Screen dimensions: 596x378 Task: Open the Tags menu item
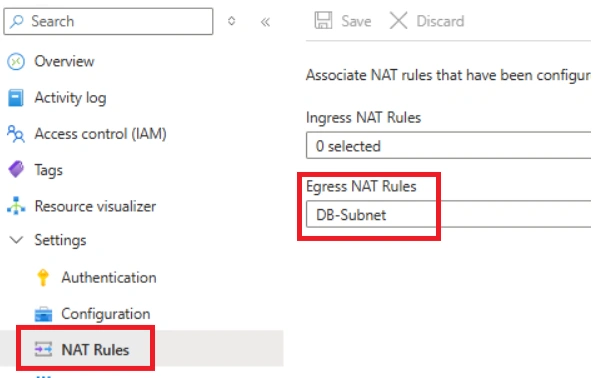[x=49, y=170]
